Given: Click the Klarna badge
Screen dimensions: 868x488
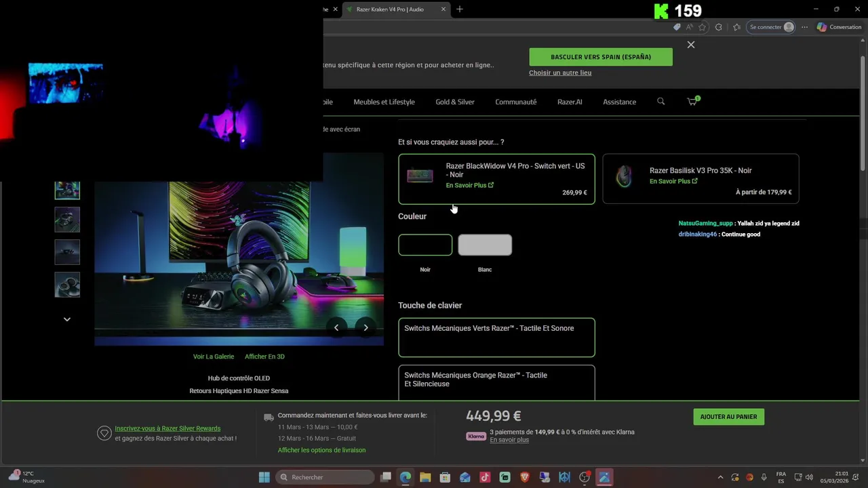Looking at the screenshot, I should tap(476, 436).
